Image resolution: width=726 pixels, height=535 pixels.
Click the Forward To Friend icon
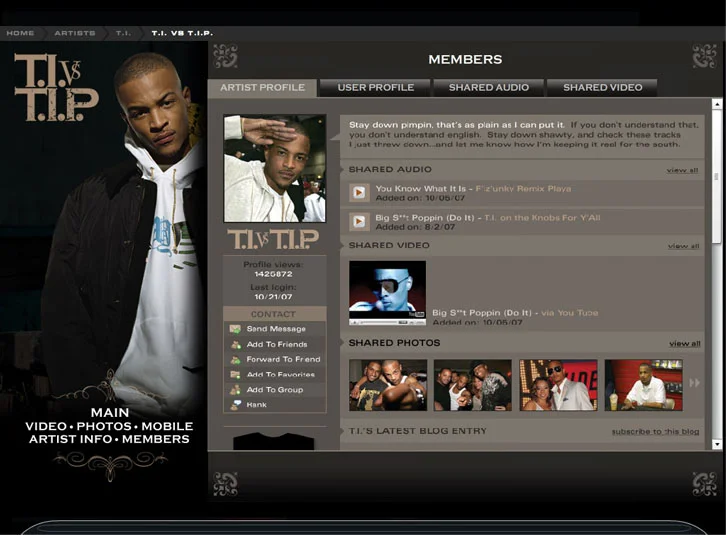[236, 359]
